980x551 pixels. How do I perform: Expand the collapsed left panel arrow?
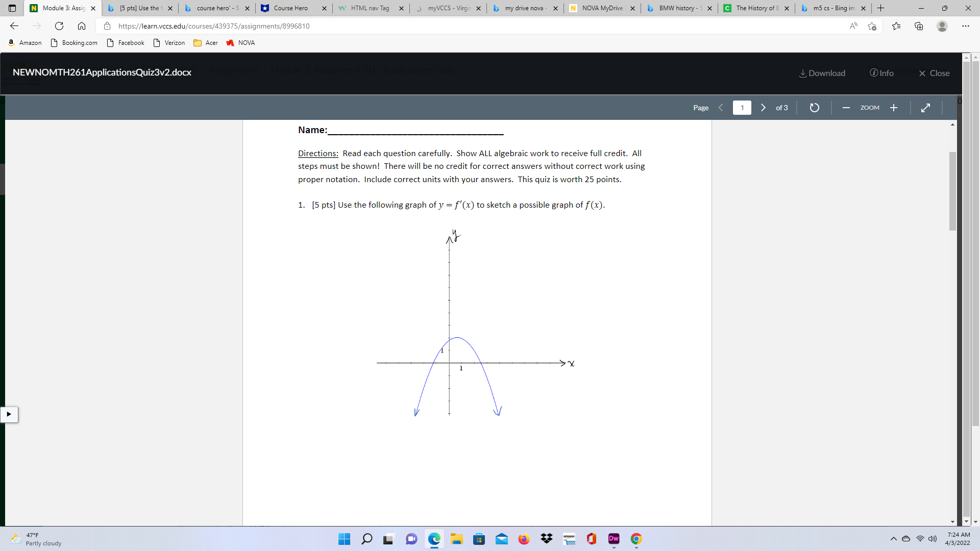[x=9, y=415]
